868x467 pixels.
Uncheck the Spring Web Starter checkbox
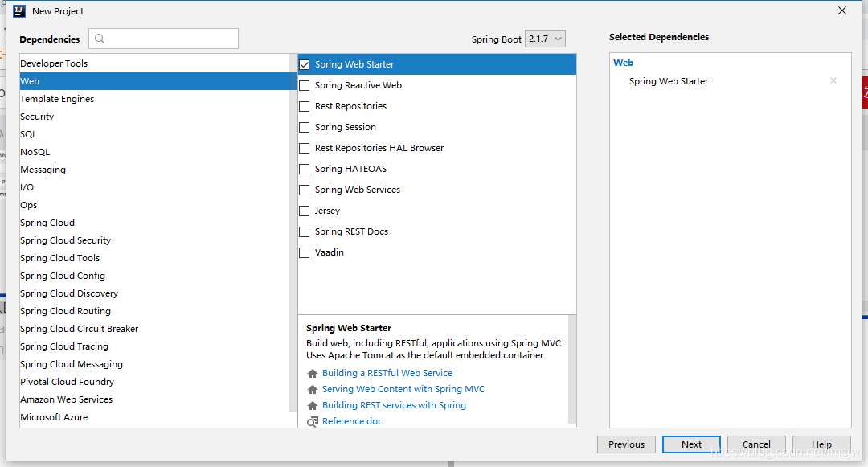pyautogui.click(x=305, y=65)
